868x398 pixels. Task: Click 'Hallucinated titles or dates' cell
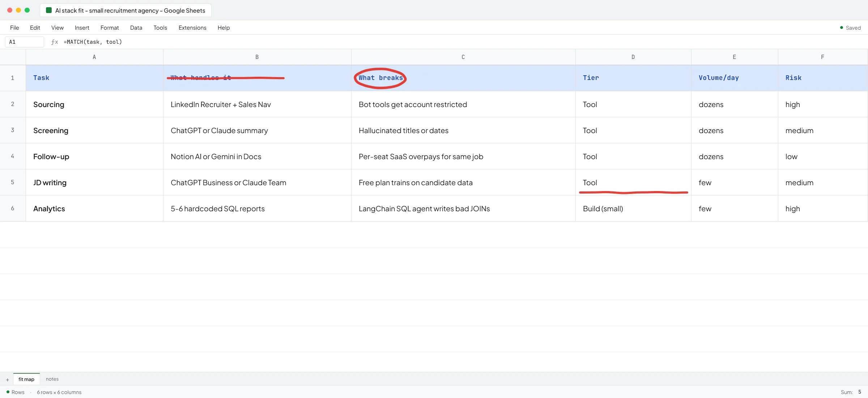(x=463, y=130)
